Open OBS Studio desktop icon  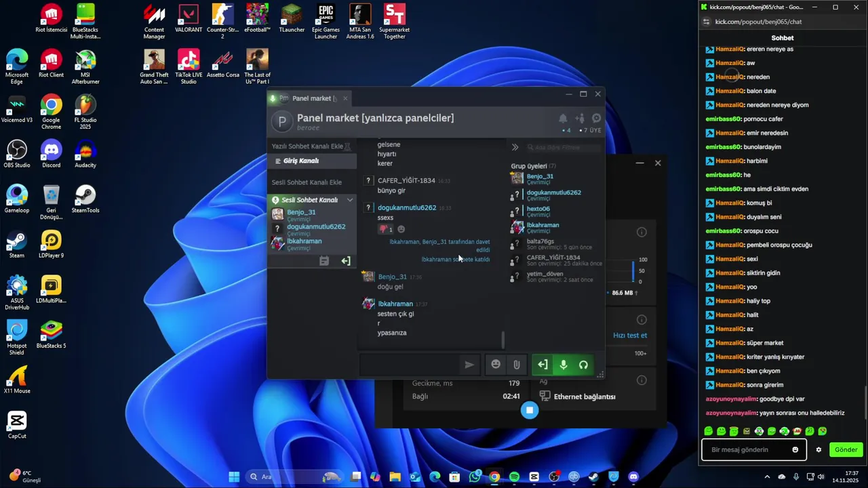pyautogui.click(x=17, y=154)
